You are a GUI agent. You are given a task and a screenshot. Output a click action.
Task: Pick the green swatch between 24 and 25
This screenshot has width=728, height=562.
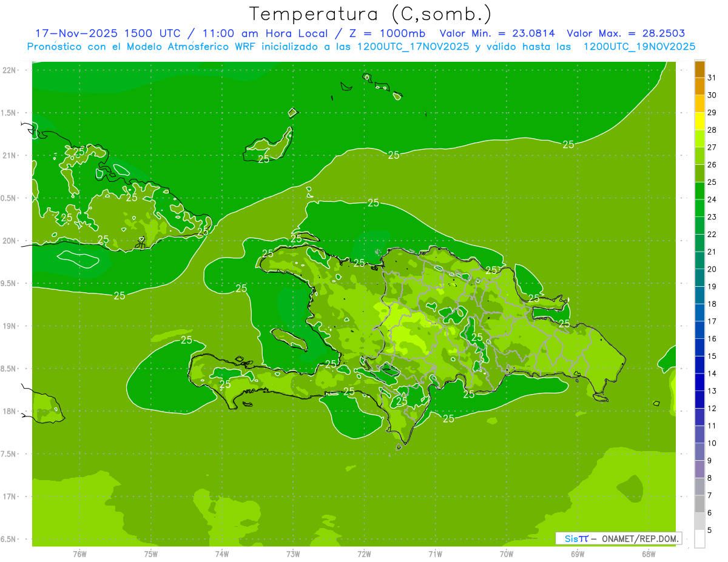coord(699,191)
